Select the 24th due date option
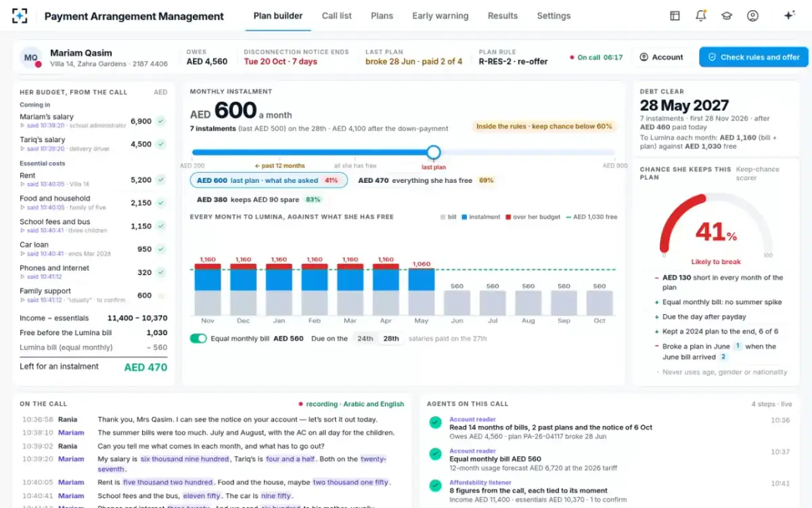812x508 pixels. click(x=365, y=338)
